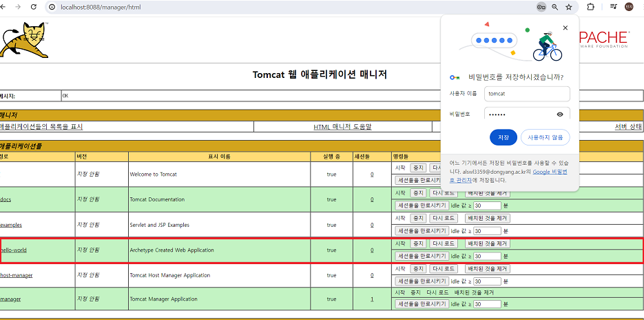
Task: Open the media control icon
Action: click(614, 7)
